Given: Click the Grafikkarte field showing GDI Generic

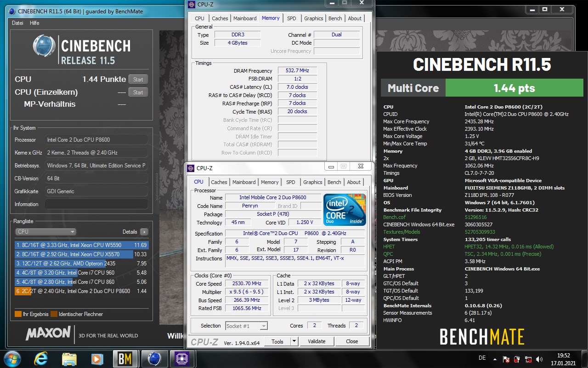Looking at the screenshot, I should (x=96, y=191).
